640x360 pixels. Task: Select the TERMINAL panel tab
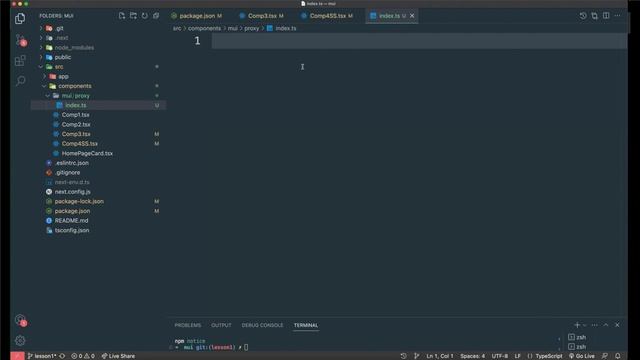[x=306, y=325]
